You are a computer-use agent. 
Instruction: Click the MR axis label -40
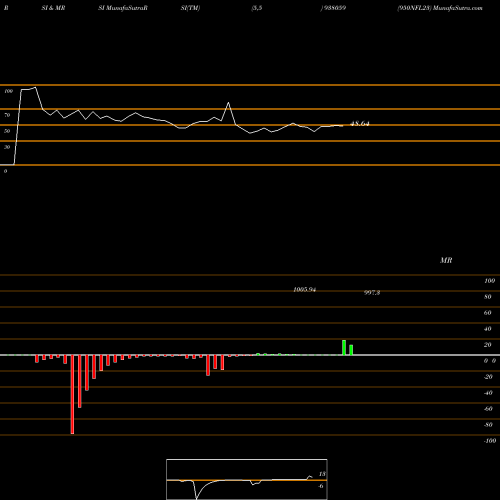coord(488,393)
